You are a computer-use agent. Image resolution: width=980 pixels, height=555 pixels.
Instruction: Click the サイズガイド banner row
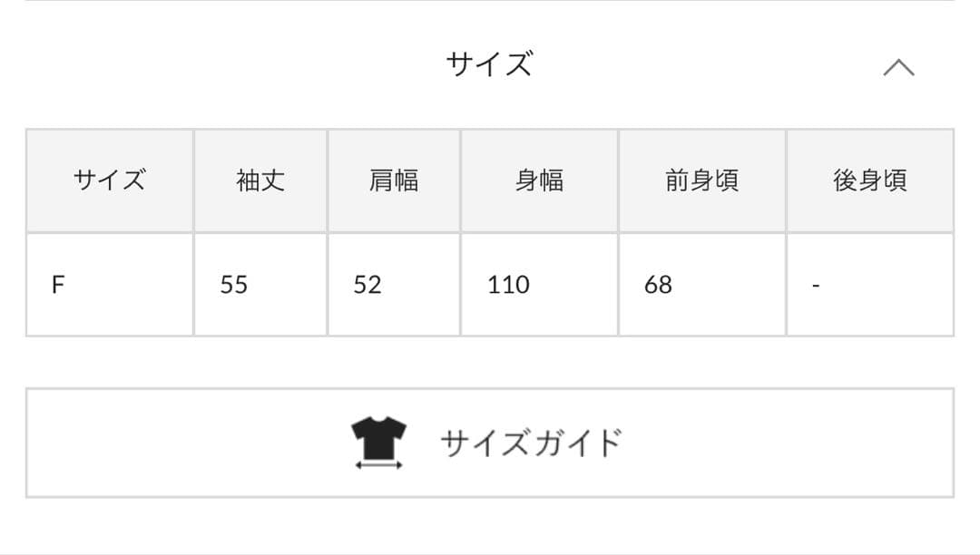(490, 443)
